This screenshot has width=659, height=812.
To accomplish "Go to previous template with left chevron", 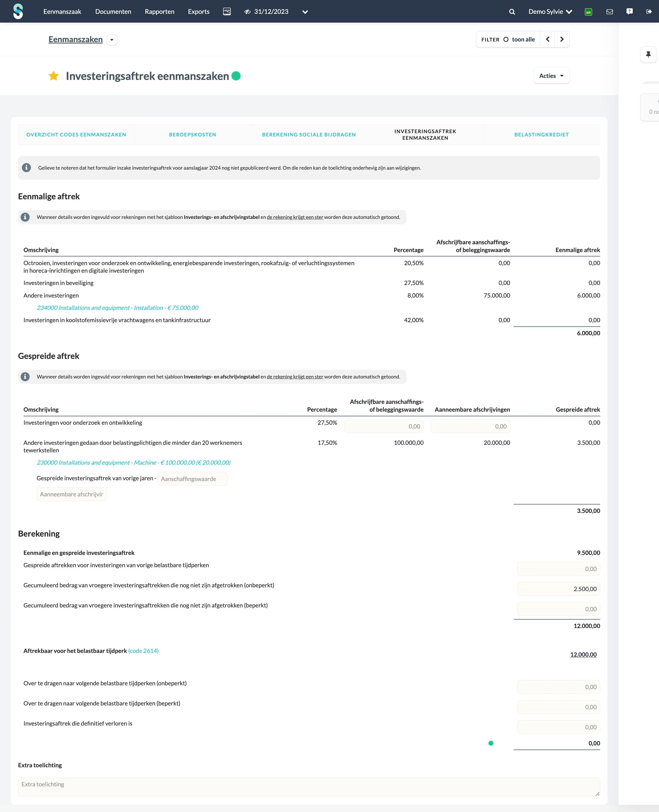I will click(x=547, y=39).
